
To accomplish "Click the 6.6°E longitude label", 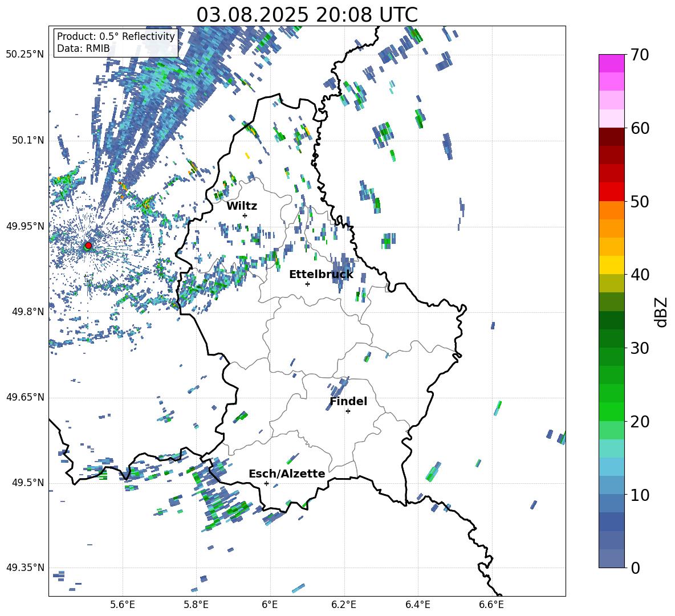I will (x=491, y=605).
